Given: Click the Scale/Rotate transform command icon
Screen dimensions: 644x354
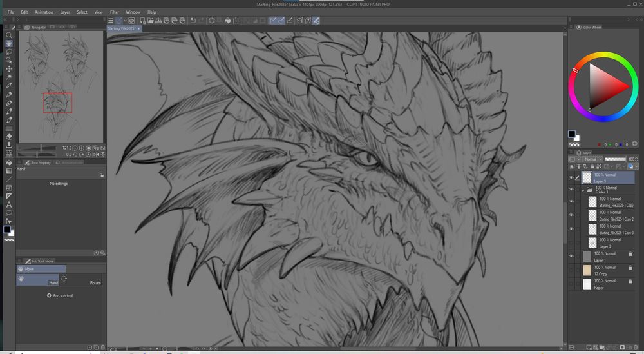Looking at the screenshot, I should [x=236, y=21].
